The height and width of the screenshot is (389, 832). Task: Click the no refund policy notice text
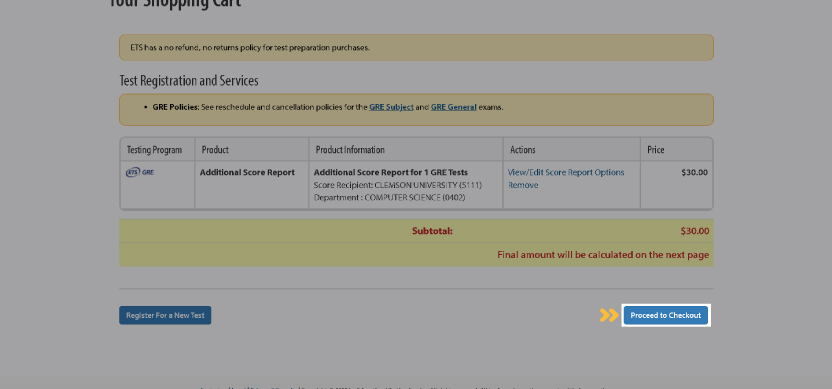tap(250, 47)
